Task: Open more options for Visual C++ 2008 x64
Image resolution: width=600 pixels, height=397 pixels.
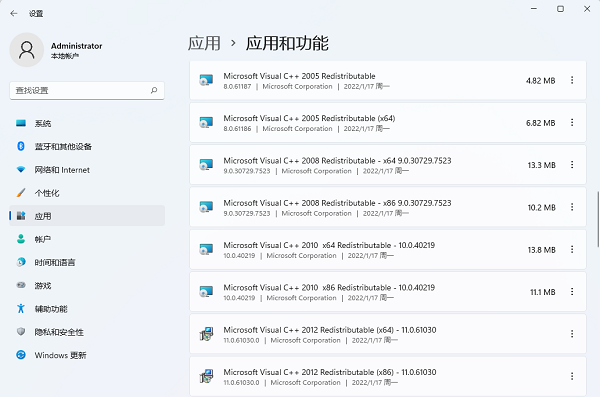Action: point(572,165)
